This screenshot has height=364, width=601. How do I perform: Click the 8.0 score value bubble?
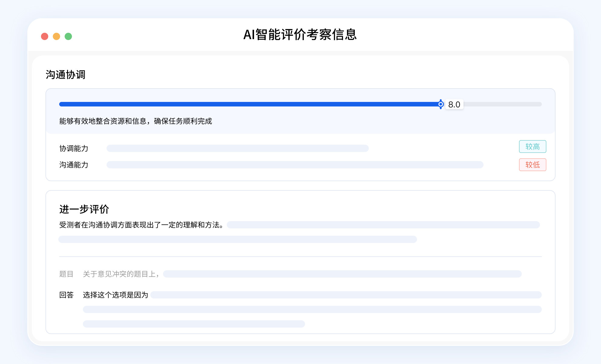pos(454,104)
